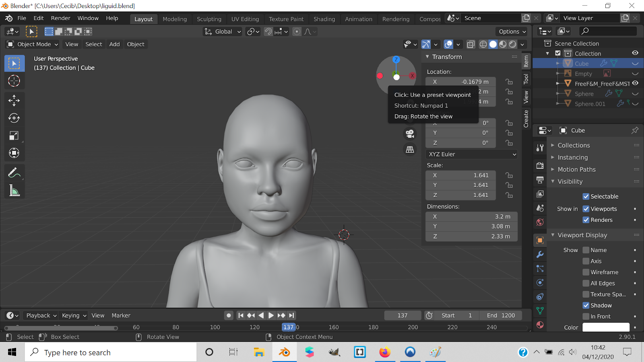Viewport: 644px width, 362px height.
Task: Play the animation forward
Action: coord(271,315)
